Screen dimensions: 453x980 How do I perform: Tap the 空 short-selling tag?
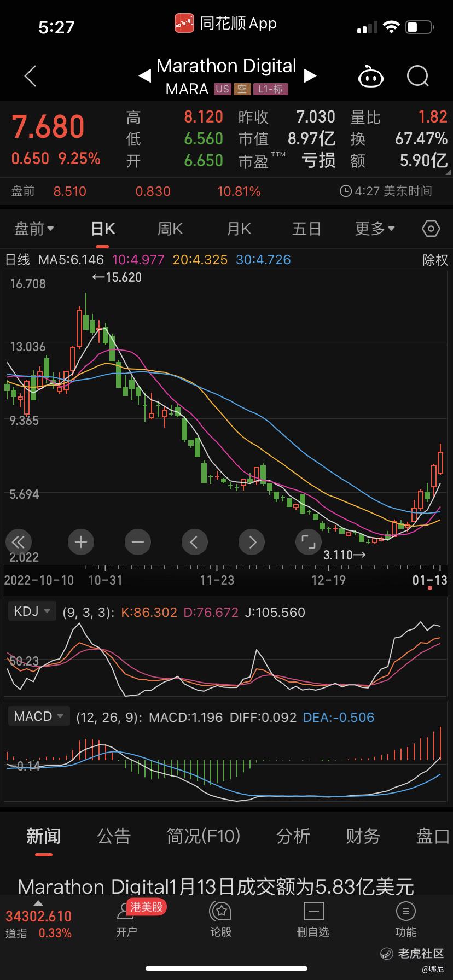tap(242, 89)
